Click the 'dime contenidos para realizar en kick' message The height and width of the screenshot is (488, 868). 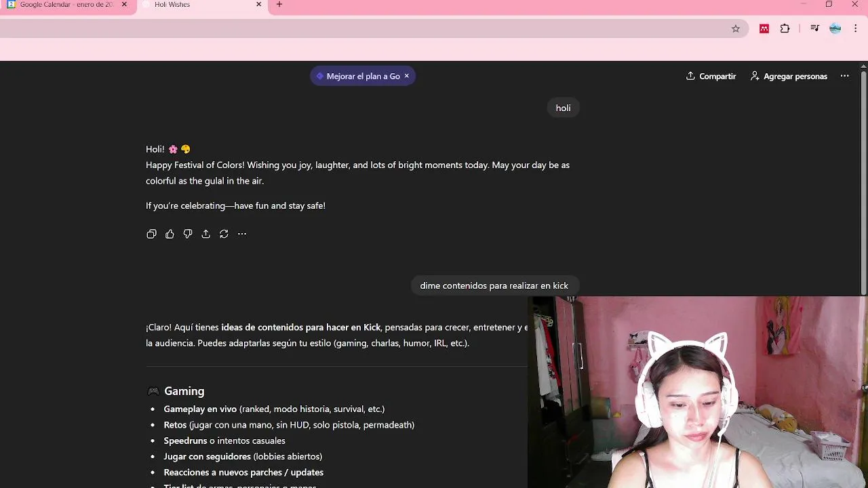tap(494, 285)
